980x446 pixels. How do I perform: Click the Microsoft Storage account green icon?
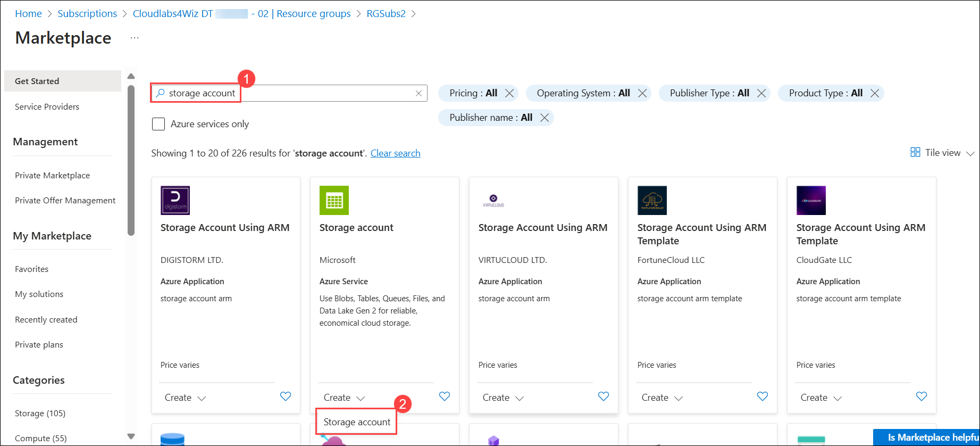[334, 200]
